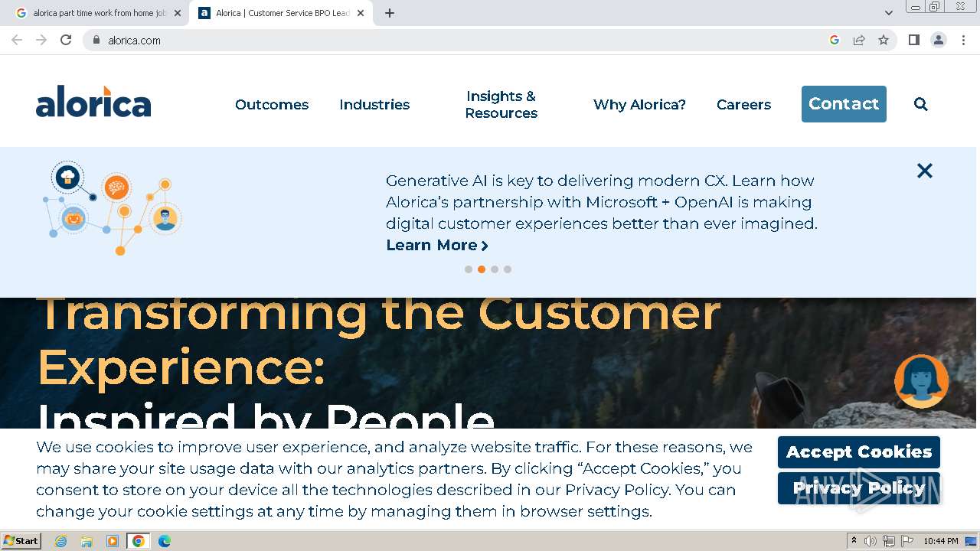
Task: Click the network tray icon
Action: [x=889, y=541]
